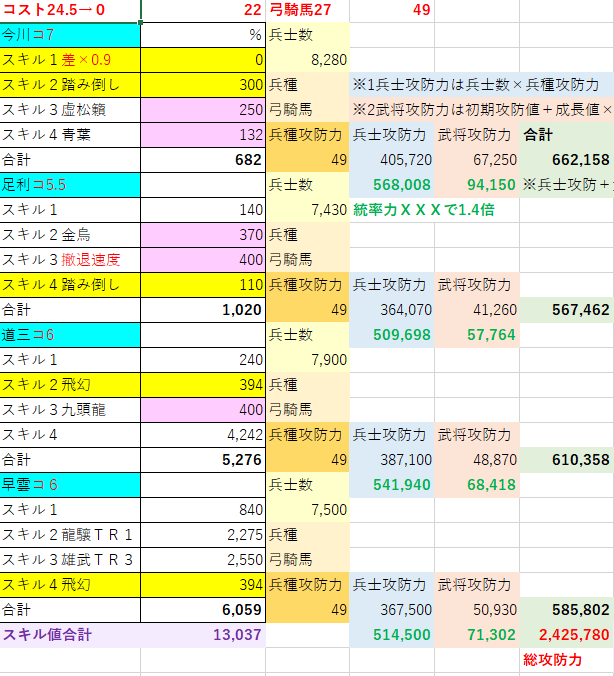The width and height of the screenshot is (614, 676).
Task: Select the 統率力ＸＸＸで1.4倍 green text cell
Action: click(423, 210)
